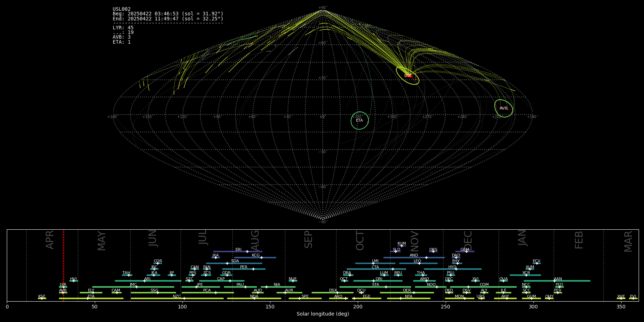Image resolution: width=644 pixels, height=322 pixels.
Task: Click the NOV month label in timeline
Action: [414, 241]
